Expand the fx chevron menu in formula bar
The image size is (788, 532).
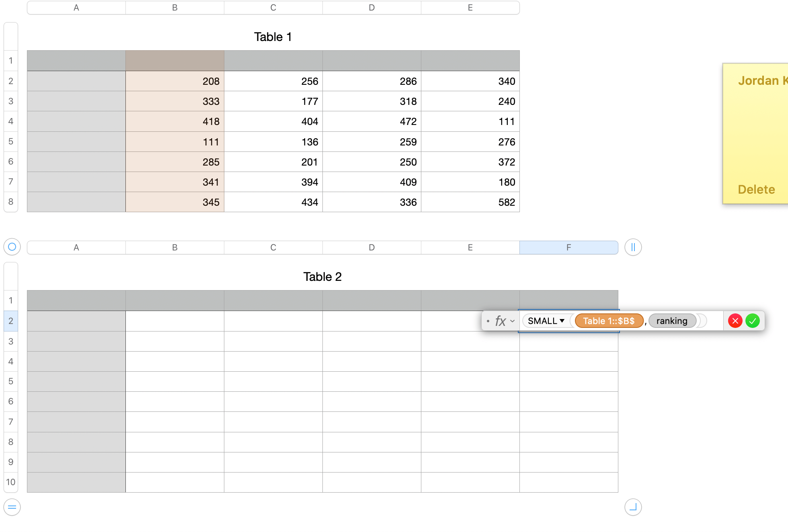pos(512,321)
